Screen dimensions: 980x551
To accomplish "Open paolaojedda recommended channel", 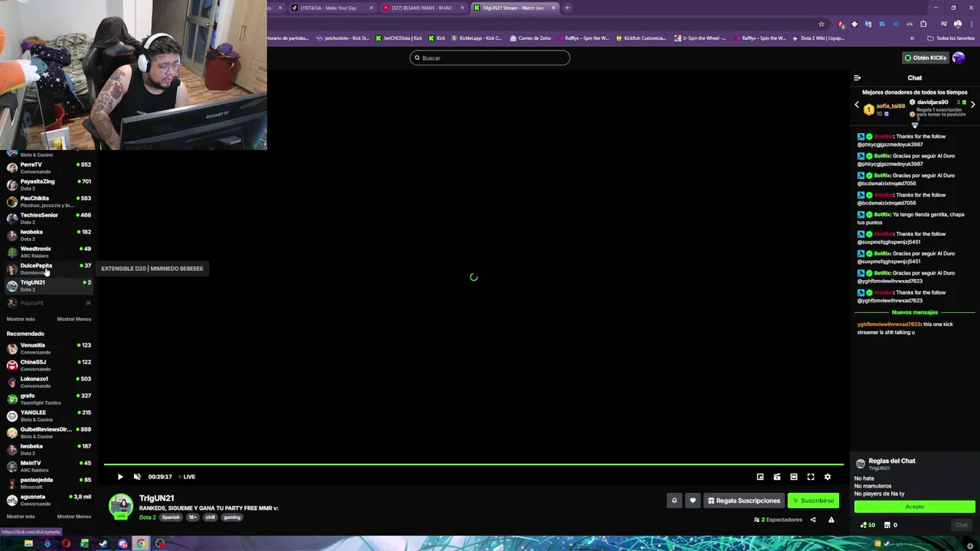I will tap(48, 483).
